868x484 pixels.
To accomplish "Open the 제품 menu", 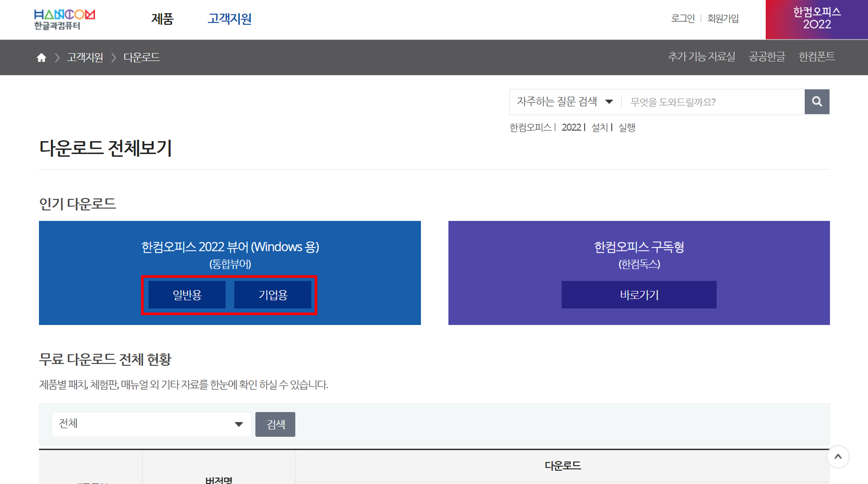I will click(162, 19).
